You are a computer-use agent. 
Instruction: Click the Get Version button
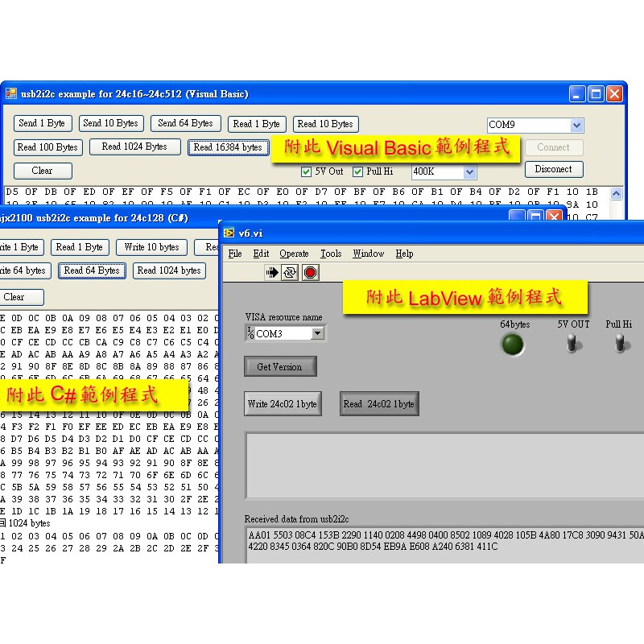280,367
